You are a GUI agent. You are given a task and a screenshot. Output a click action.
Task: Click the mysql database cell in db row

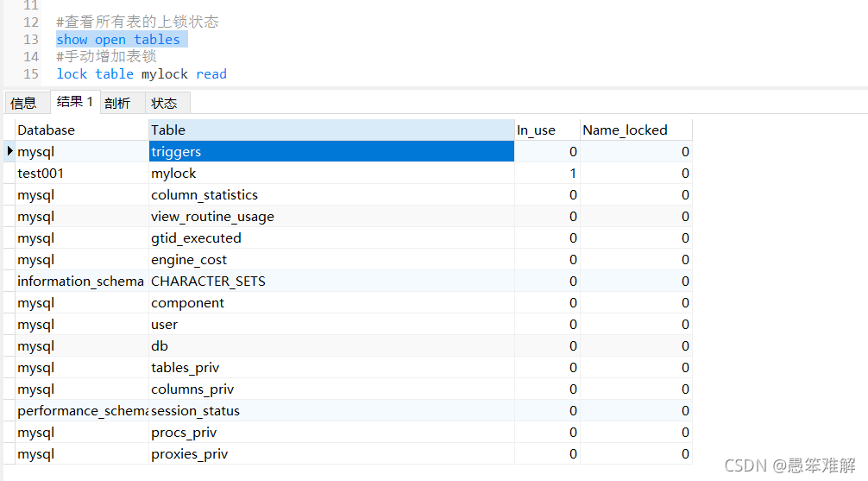82,345
